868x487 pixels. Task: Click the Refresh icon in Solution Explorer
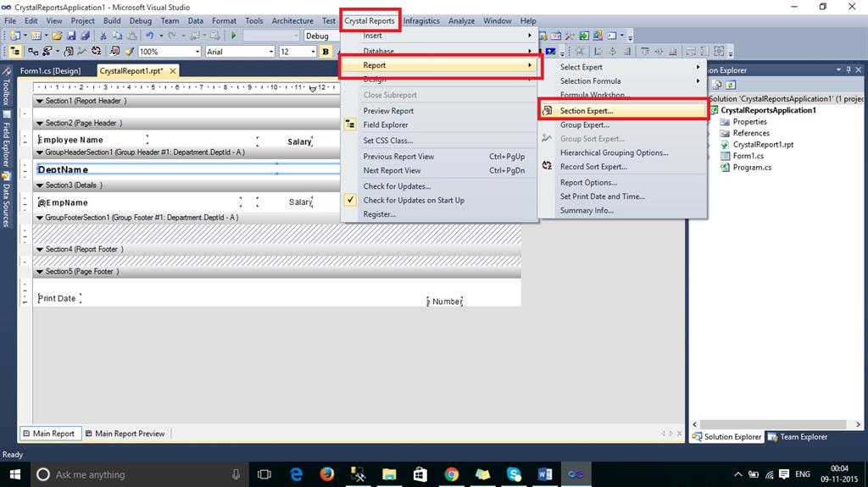[x=731, y=85]
